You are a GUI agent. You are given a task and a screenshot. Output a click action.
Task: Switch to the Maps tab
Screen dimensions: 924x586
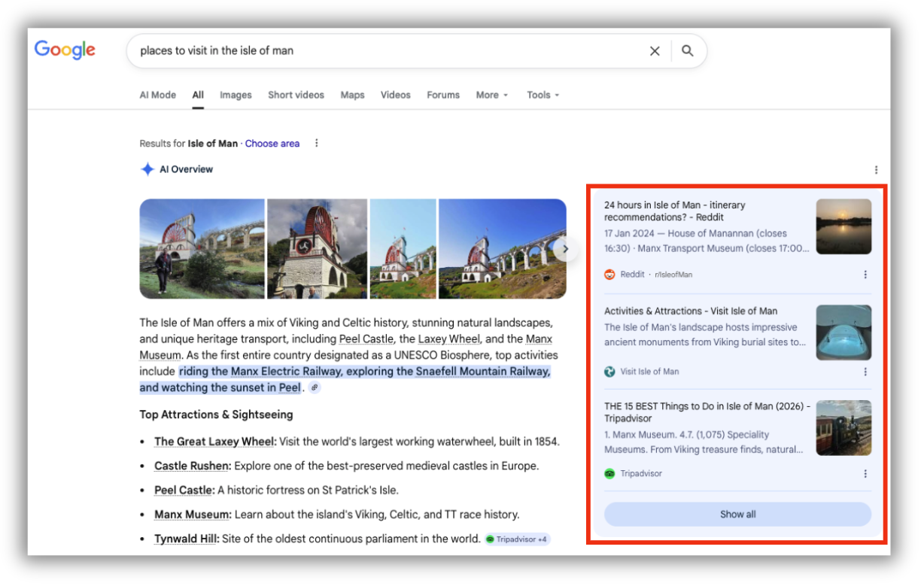352,95
